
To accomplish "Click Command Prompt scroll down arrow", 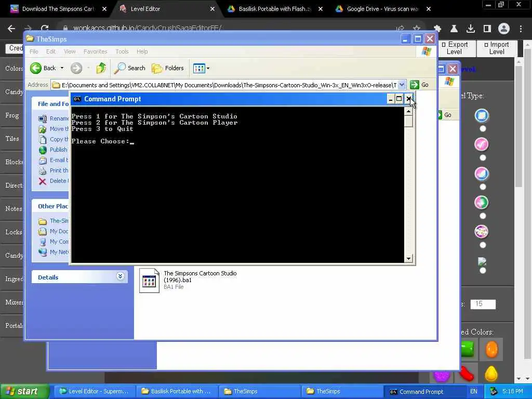I will coord(408,259).
